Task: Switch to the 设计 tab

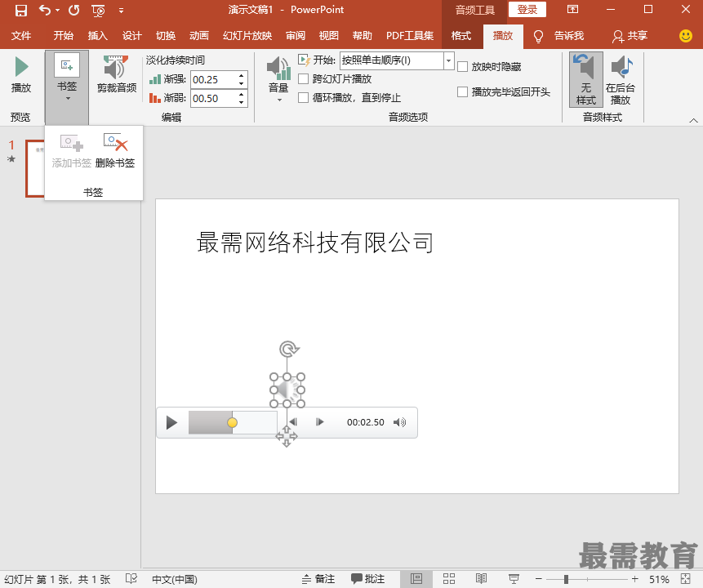Action: pyautogui.click(x=131, y=35)
